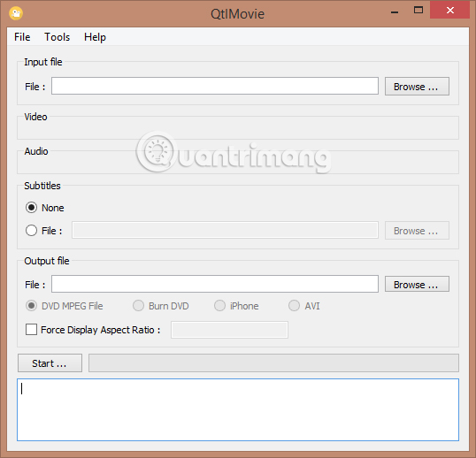Viewport: 476px width, 458px height.
Task: Maximize the QtlMovie window
Action: tap(418, 10)
